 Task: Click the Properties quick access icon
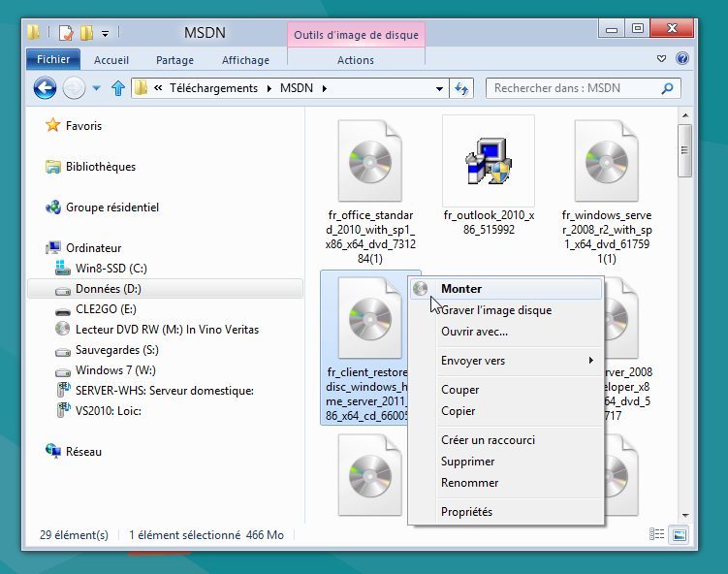click(x=66, y=33)
